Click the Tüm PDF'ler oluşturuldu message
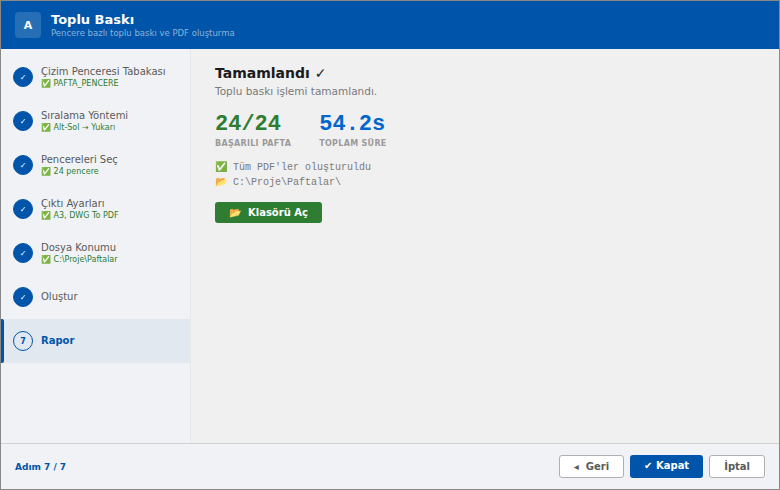Screen dimensions: 780x490 302,167
